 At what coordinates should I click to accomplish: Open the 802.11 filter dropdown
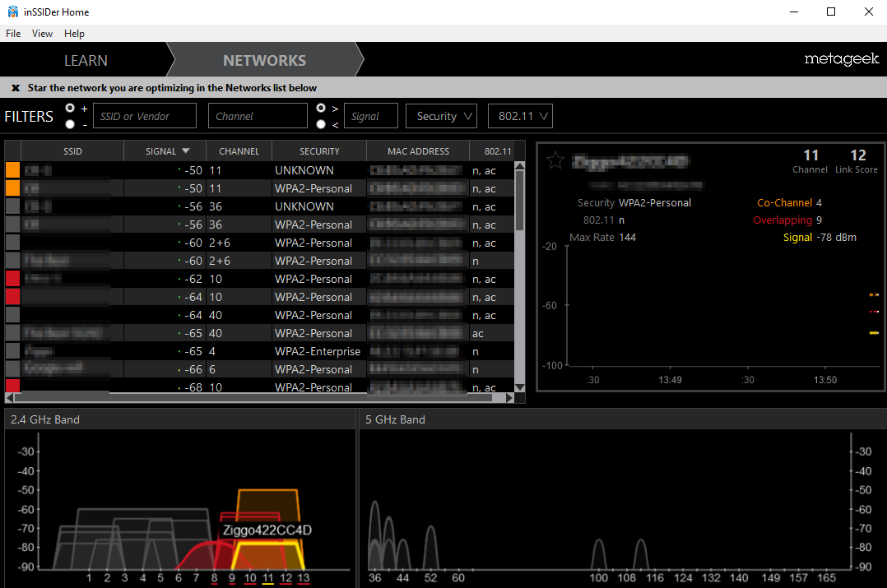click(520, 116)
